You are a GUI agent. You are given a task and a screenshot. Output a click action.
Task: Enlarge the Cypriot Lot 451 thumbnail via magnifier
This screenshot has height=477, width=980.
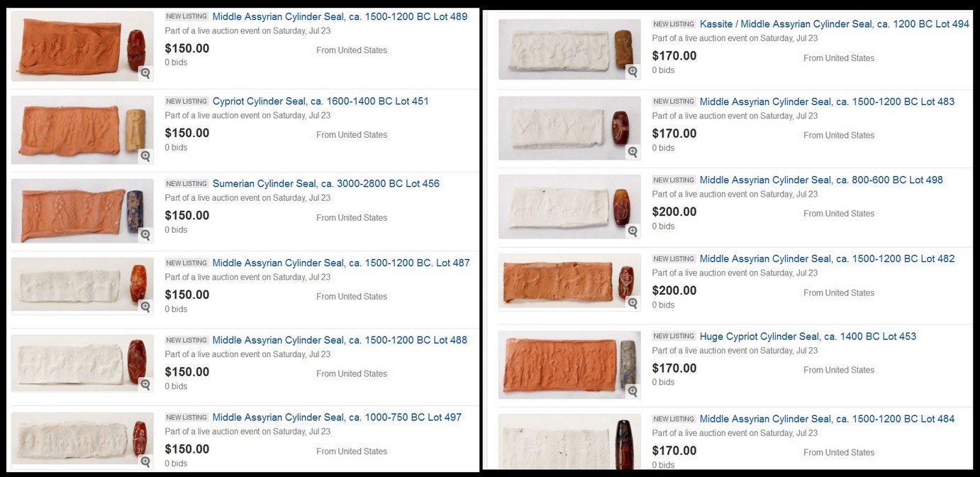145,155
